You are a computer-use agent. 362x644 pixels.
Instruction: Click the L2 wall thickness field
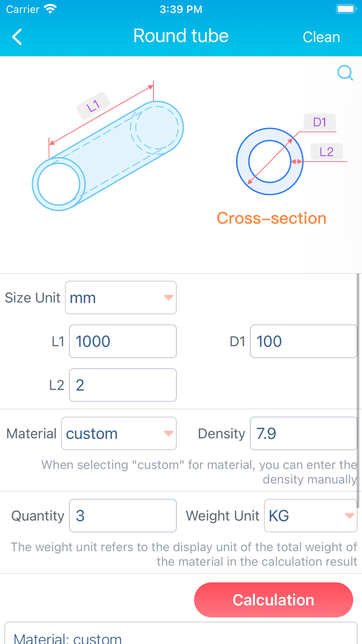[122, 385]
